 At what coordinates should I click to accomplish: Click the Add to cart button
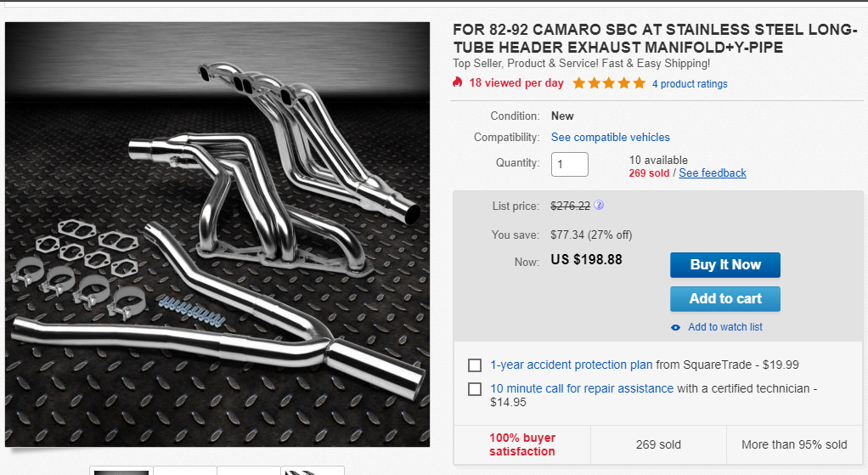(724, 298)
